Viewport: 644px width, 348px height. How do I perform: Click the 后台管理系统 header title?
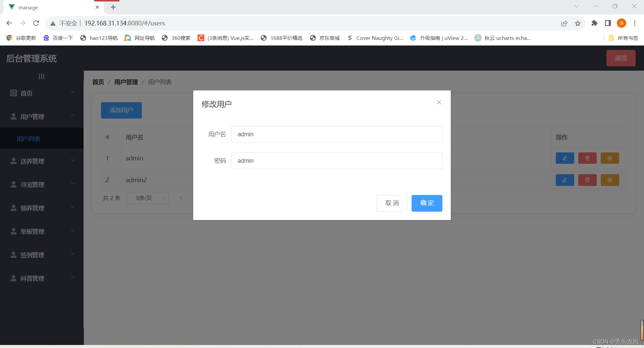click(x=32, y=59)
